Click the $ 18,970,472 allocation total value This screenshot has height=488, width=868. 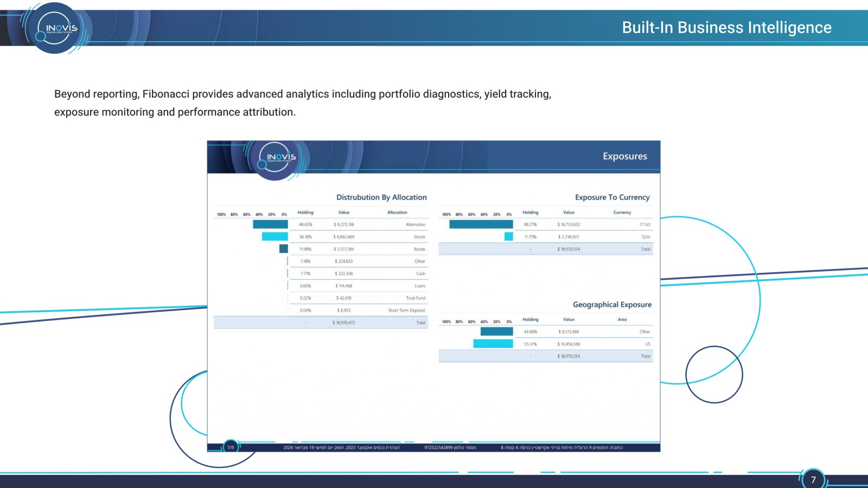(x=344, y=323)
